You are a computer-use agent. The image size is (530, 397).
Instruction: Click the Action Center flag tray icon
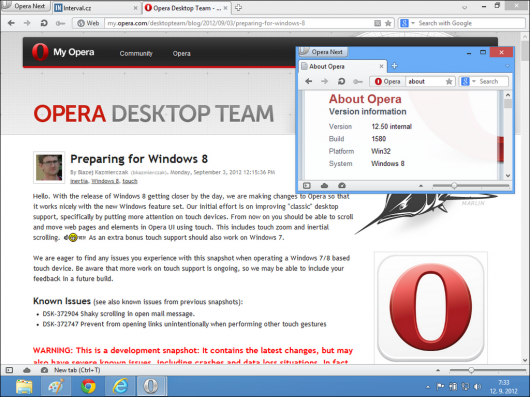pos(440,386)
